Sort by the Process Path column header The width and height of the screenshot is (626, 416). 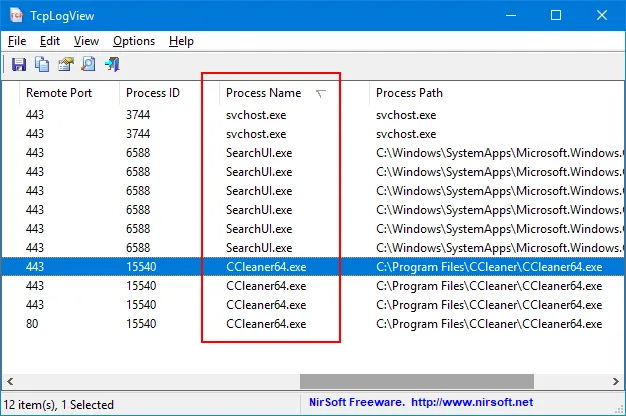tap(497, 93)
